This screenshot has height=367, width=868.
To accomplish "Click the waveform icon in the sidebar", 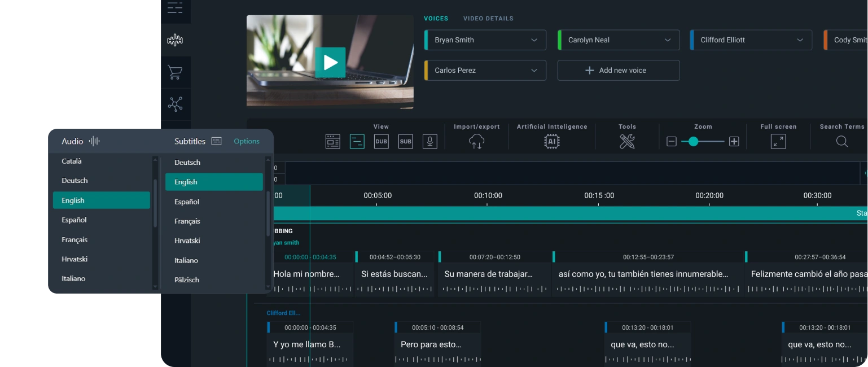I will 175,40.
